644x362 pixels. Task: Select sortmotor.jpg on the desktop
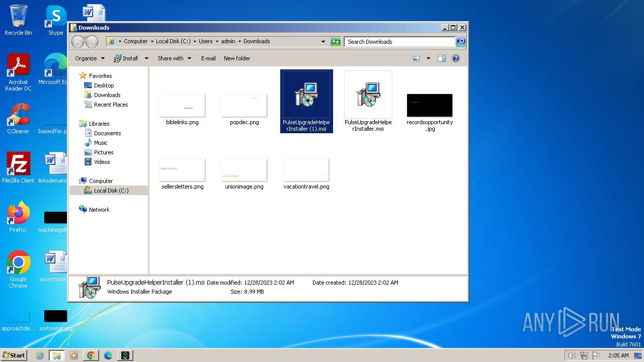pos(55,321)
